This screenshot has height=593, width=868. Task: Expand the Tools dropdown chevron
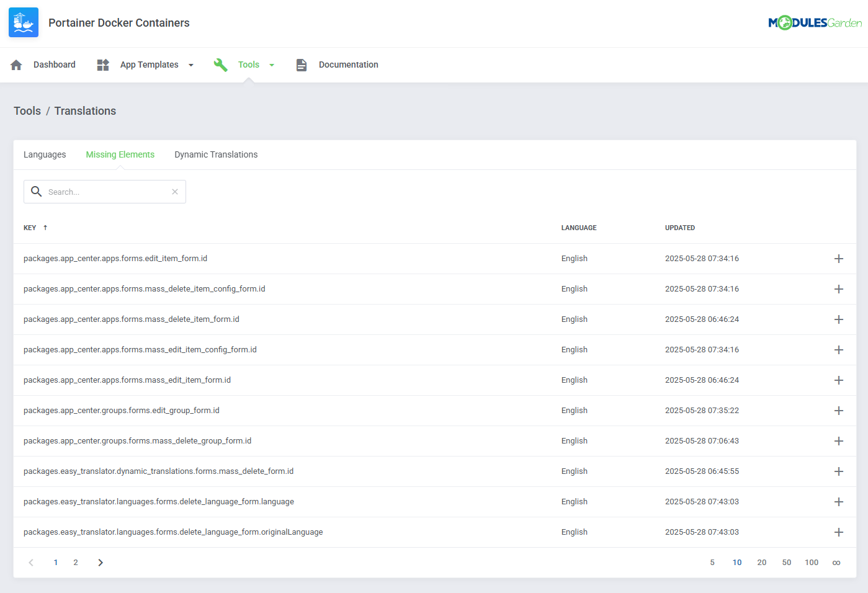[272, 65]
